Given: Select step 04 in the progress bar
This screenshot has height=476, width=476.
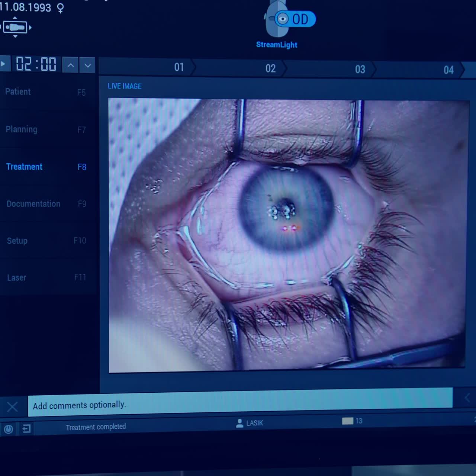Looking at the screenshot, I should point(448,70).
